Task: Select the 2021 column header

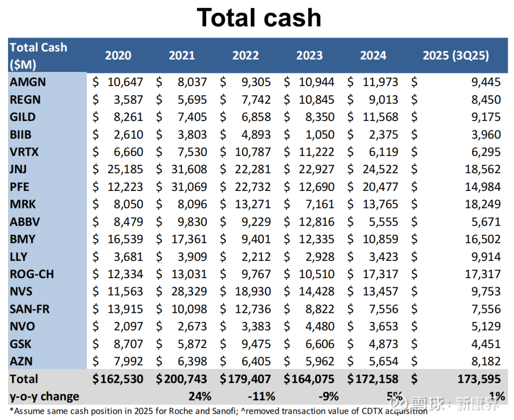Action: (x=182, y=55)
